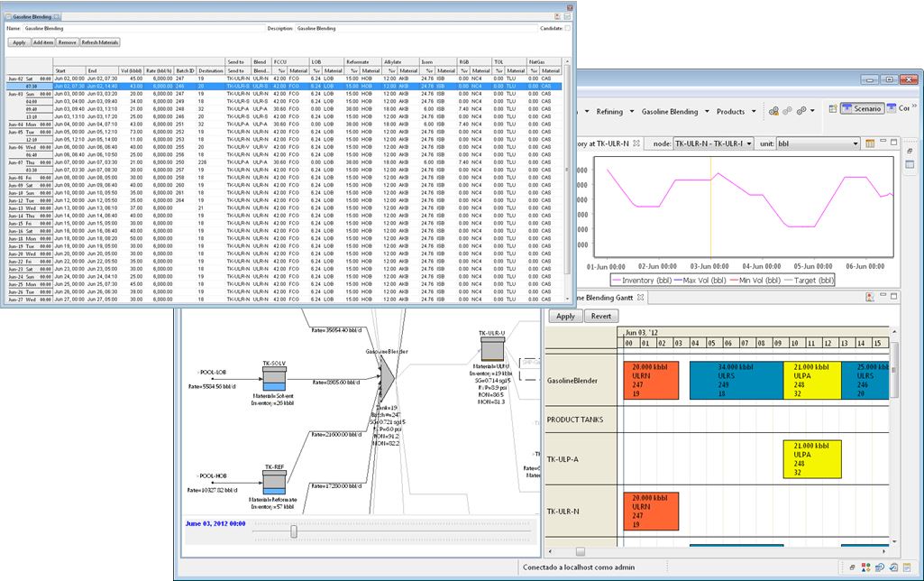This screenshot has height=581, width=924.
Task: Open the Refining menu
Action: click(x=609, y=111)
